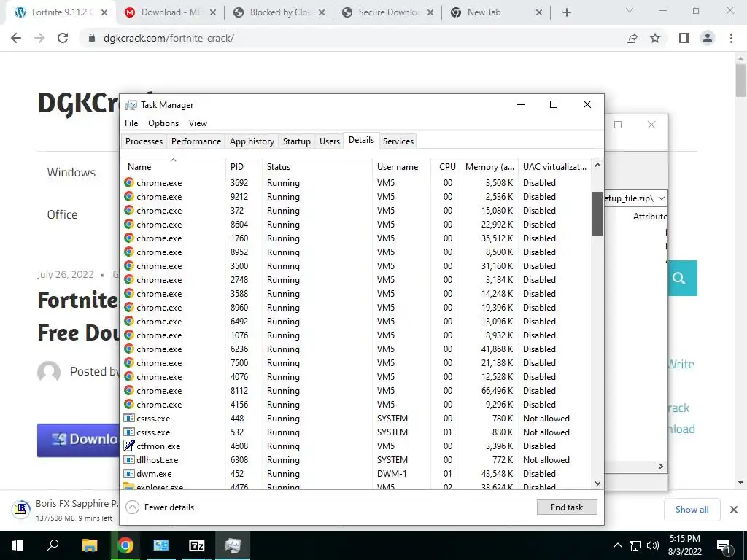Open the Chrome profile avatar
The image size is (747, 560).
[708, 38]
